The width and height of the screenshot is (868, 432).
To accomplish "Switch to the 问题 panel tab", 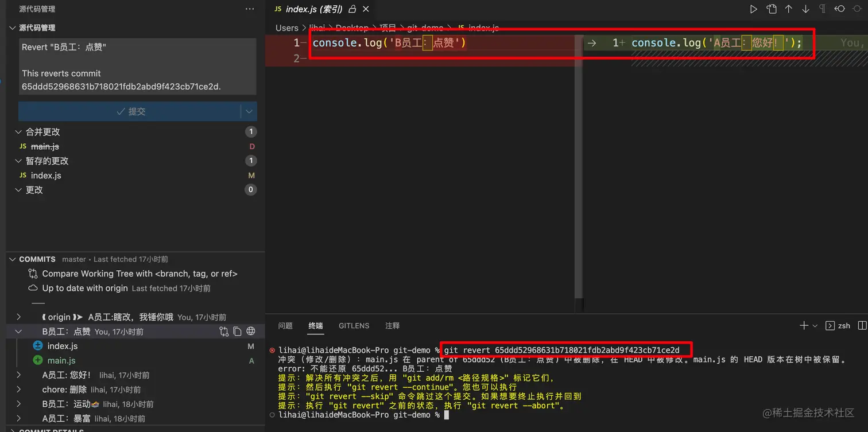I will pos(285,326).
